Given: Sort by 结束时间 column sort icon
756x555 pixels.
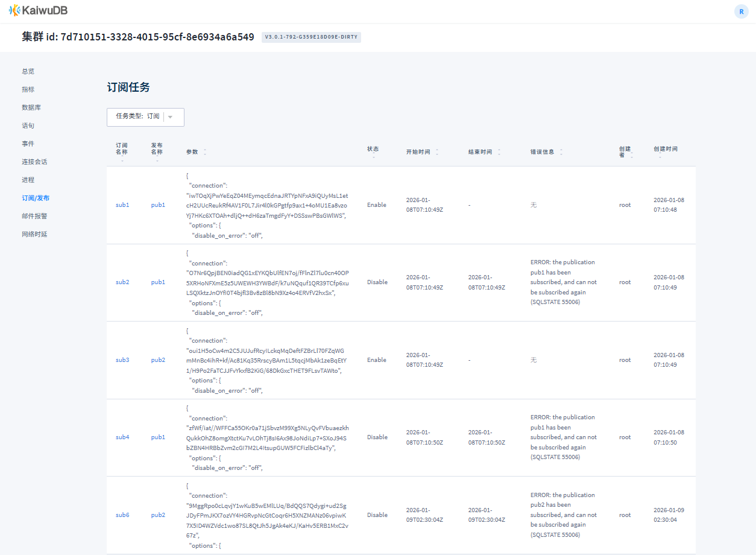Looking at the screenshot, I should pos(499,152).
